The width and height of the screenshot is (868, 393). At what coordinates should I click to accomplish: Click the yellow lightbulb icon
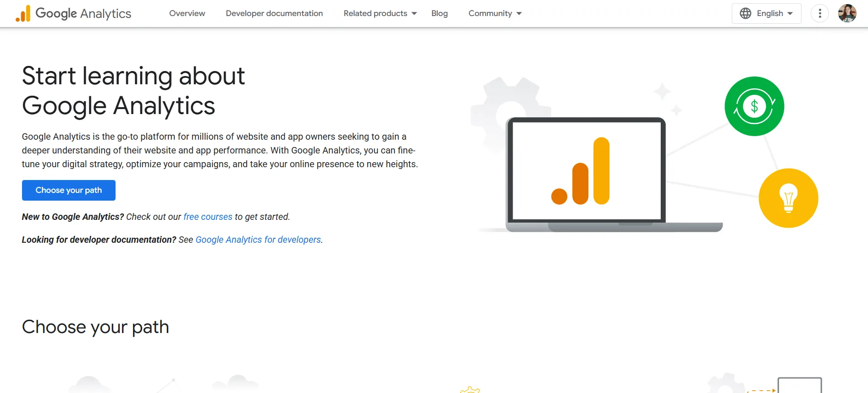click(788, 198)
